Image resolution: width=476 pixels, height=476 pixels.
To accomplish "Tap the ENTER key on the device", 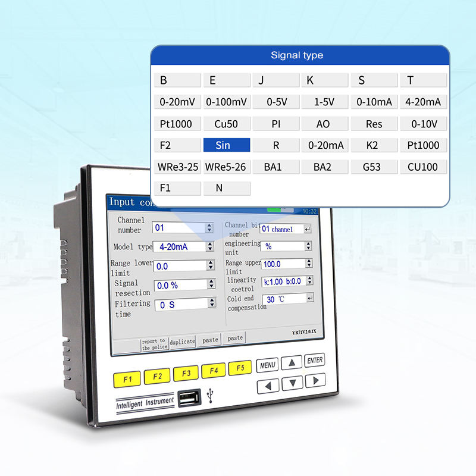I will 315,360.
